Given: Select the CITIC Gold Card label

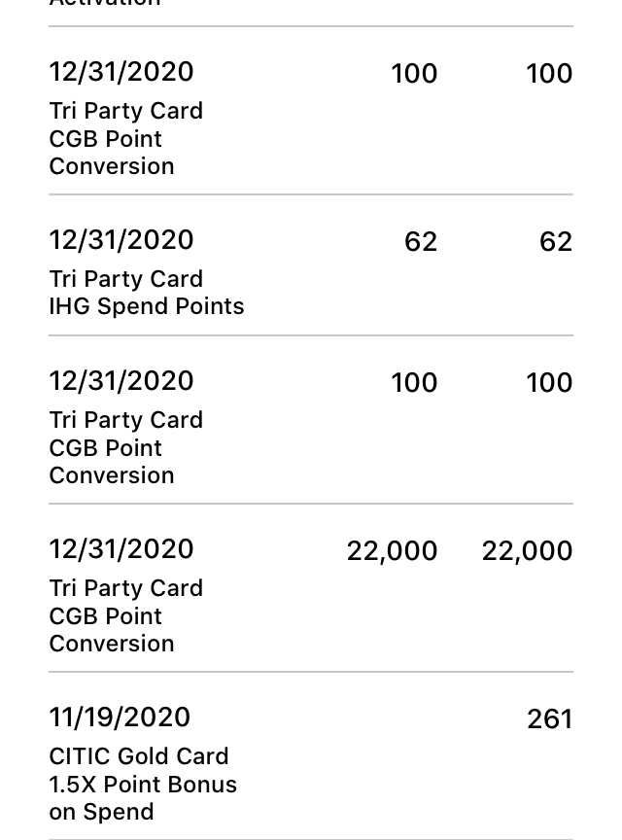Looking at the screenshot, I should pyautogui.click(x=139, y=756).
